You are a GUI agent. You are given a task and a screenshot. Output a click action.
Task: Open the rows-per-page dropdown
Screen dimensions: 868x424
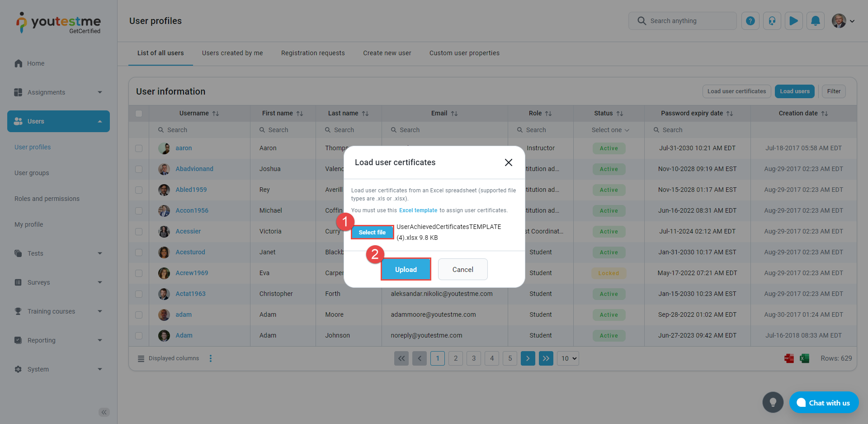click(x=568, y=358)
